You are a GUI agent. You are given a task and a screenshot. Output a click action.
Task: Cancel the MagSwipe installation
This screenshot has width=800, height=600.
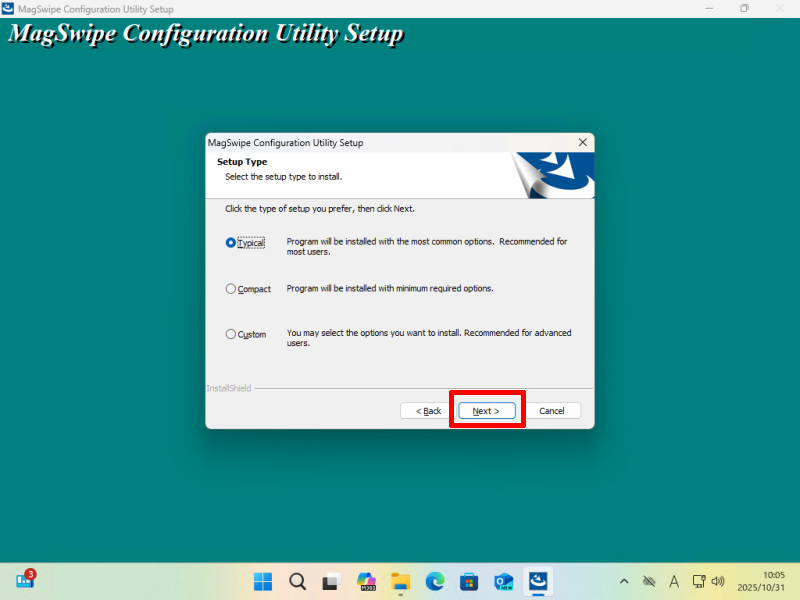(x=552, y=411)
